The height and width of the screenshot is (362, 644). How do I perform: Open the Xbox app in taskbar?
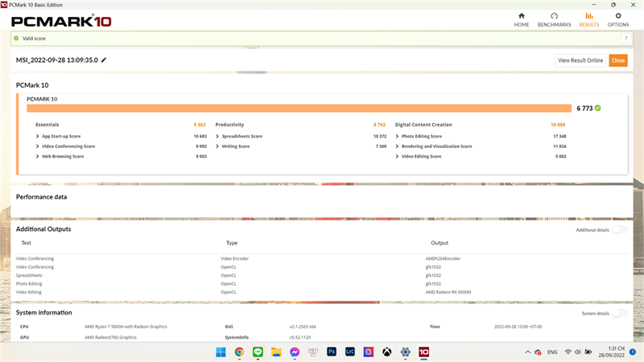click(387, 352)
